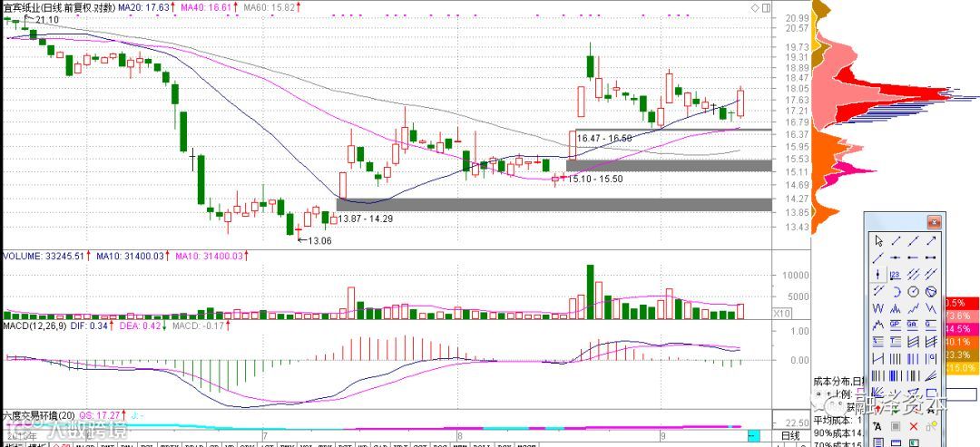
Task: Click the DIF: 0.34 value label
Action: (x=90, y=326)
